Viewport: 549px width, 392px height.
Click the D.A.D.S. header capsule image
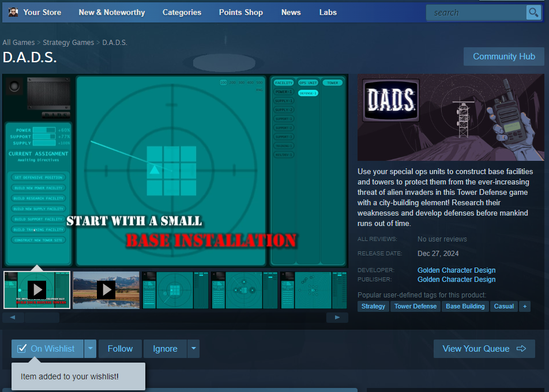click(450, 117)
